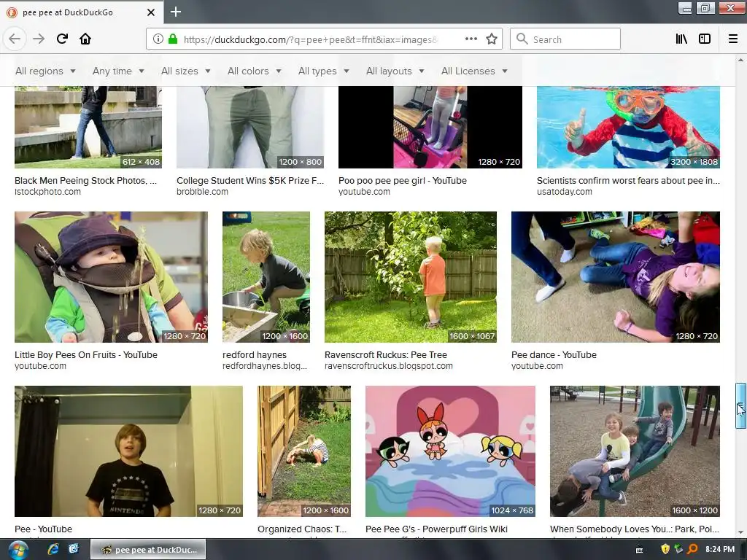Click the network tray icon
The height and width of the screenshot is (560, 747).
coord(678,550)
